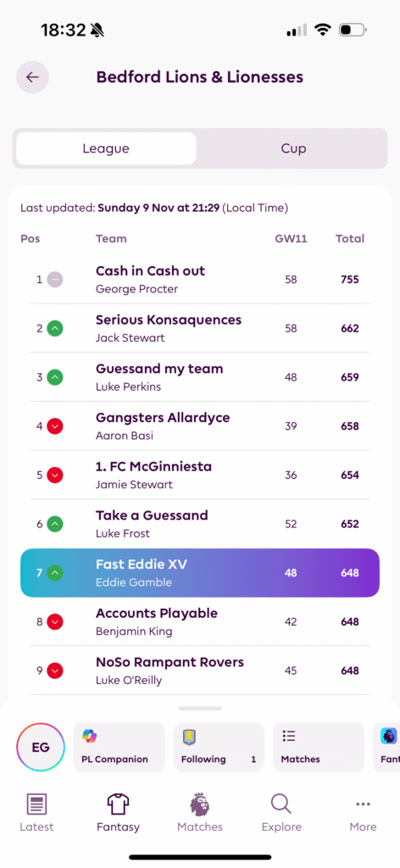
Task: Tap the EG profile avatar
Action: pos(41,748)
